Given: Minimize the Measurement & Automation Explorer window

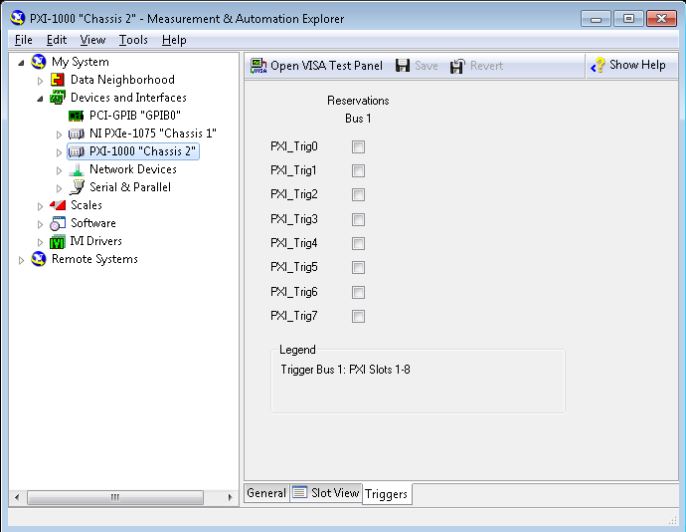Looking at the screenshot, I should 595,19.
